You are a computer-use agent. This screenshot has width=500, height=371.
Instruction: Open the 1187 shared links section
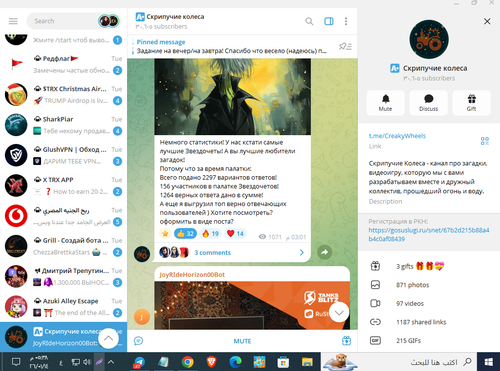(x=429, y=322)
